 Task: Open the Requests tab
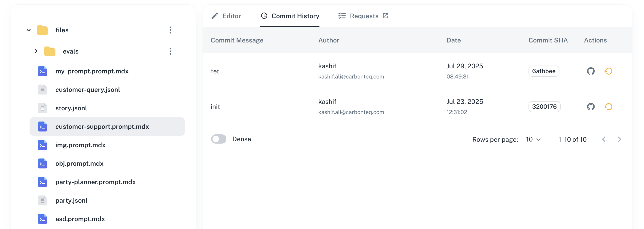(364, 16)
